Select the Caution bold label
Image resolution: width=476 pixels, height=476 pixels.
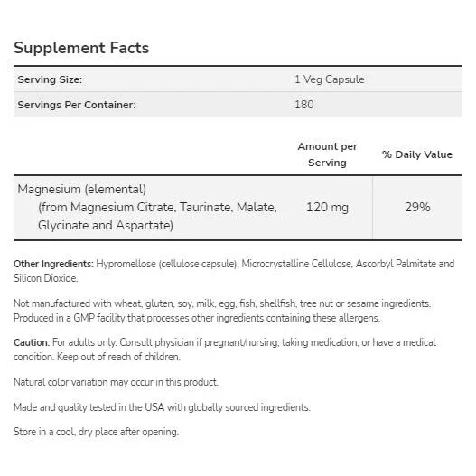[x=32, y=342]
